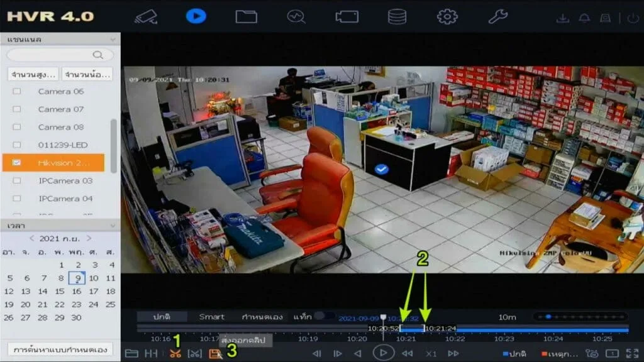Open the maintenance wrench icon
This screenshot has width=644, height=362.
click(x=497, y=16)
